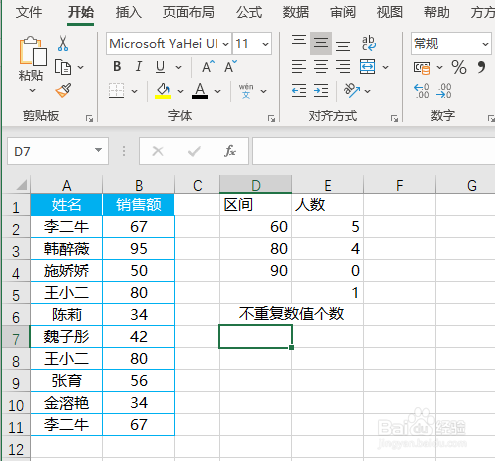Apply percent style format
The width and height of the screenshot is (495, 461).
tap(459, 67)
